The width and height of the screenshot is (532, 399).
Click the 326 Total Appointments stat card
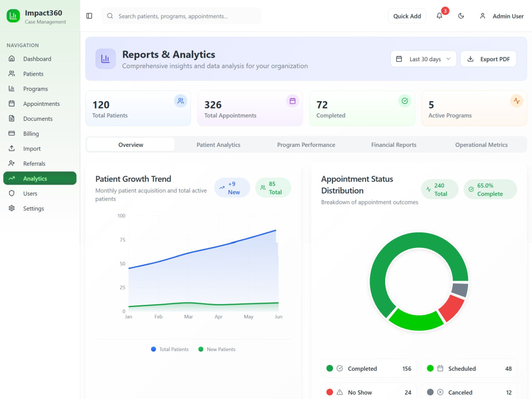[250, 108]
